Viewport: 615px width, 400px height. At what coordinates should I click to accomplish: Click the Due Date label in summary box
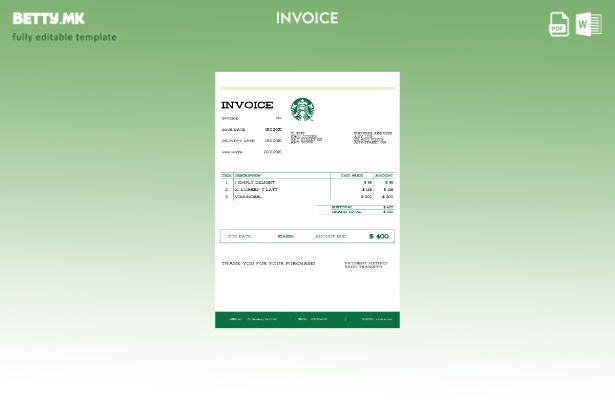coord(240,237)
